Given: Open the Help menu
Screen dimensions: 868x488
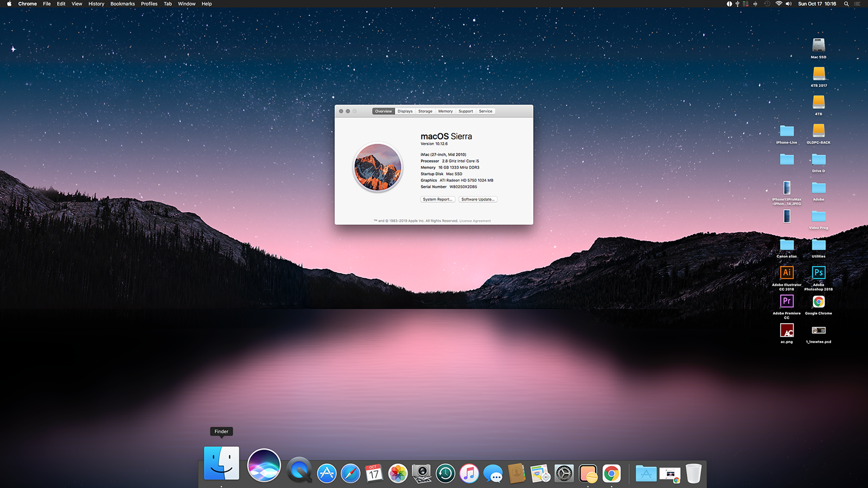Looking at the screenshot, I should pyautogui.click(x=207, y=4).
